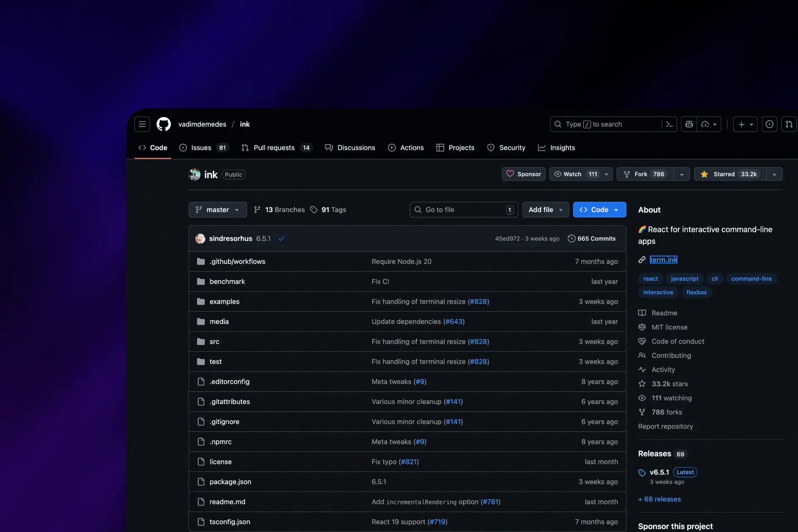This screenshot has width=798, height=532.
Task: Open the Security tab
Action: 506,148
